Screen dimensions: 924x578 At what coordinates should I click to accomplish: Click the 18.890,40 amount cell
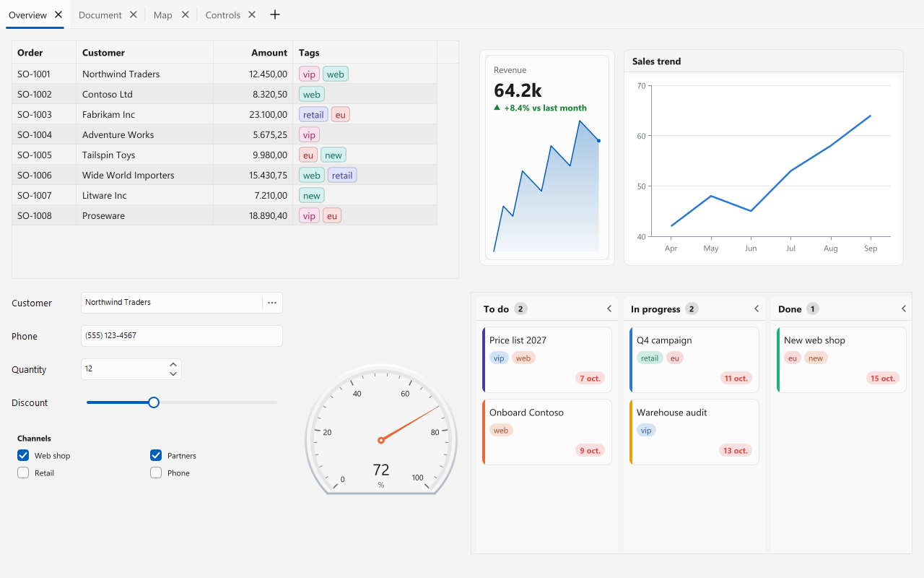[x=253, y=215]
